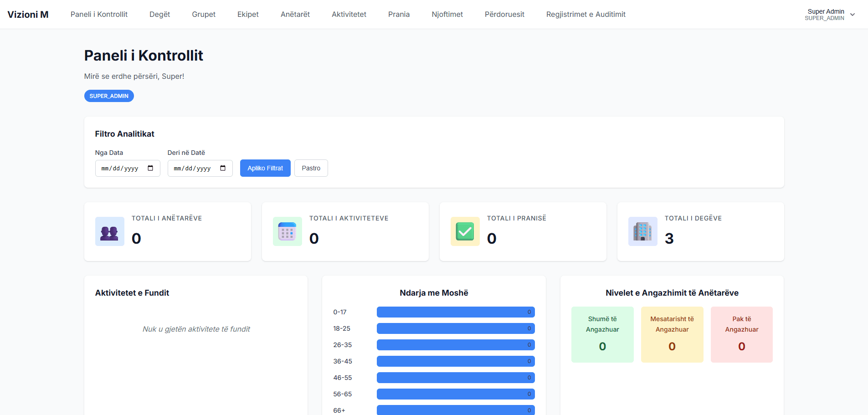This screenshot has height=415, width=868.
Task: Go to the Njoftimet page
Action: pos(447,14)
